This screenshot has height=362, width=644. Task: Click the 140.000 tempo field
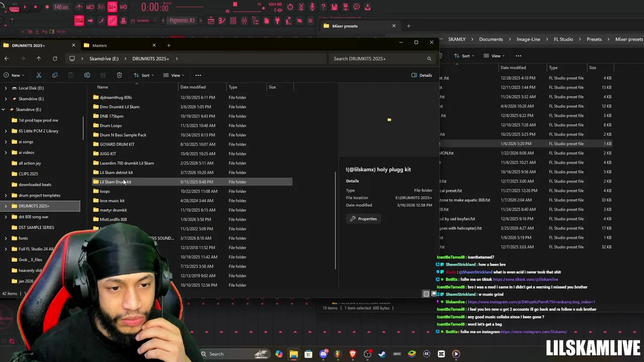click(61, 7)
